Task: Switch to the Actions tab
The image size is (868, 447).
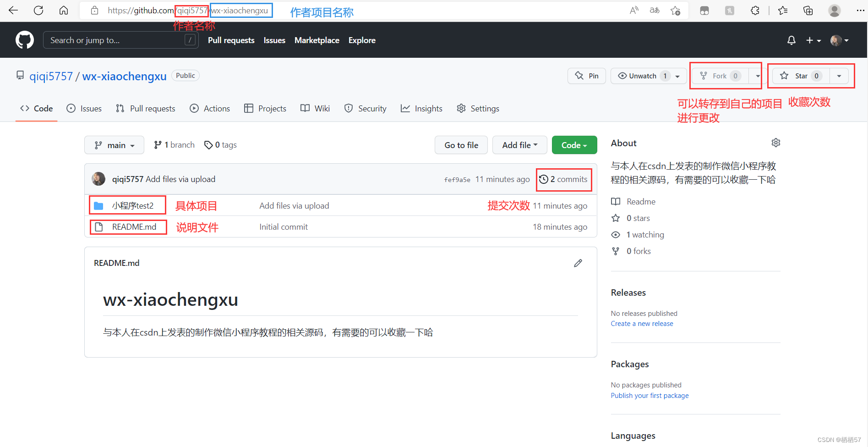Action: 210,109
